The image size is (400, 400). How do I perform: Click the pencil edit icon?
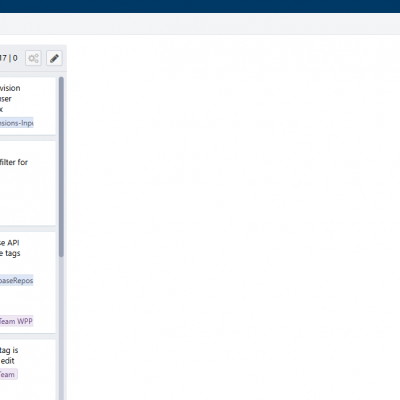[54, 58]
